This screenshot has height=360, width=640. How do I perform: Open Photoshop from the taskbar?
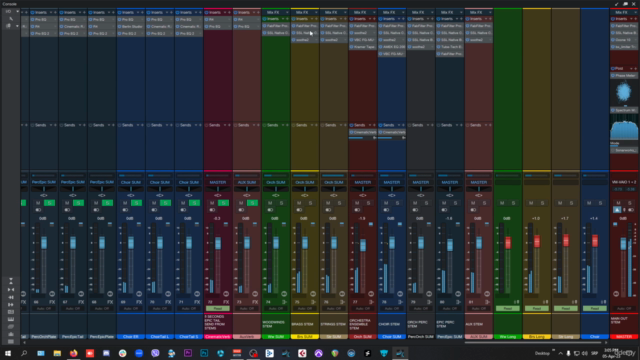(204, 353)
